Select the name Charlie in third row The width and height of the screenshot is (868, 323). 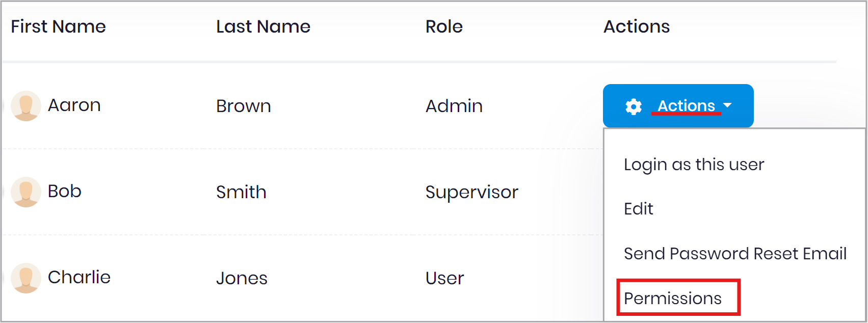79,278
